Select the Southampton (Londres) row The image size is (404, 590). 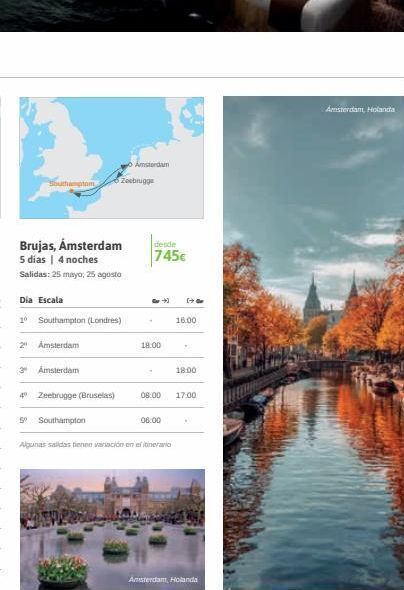tap(112, 320)
